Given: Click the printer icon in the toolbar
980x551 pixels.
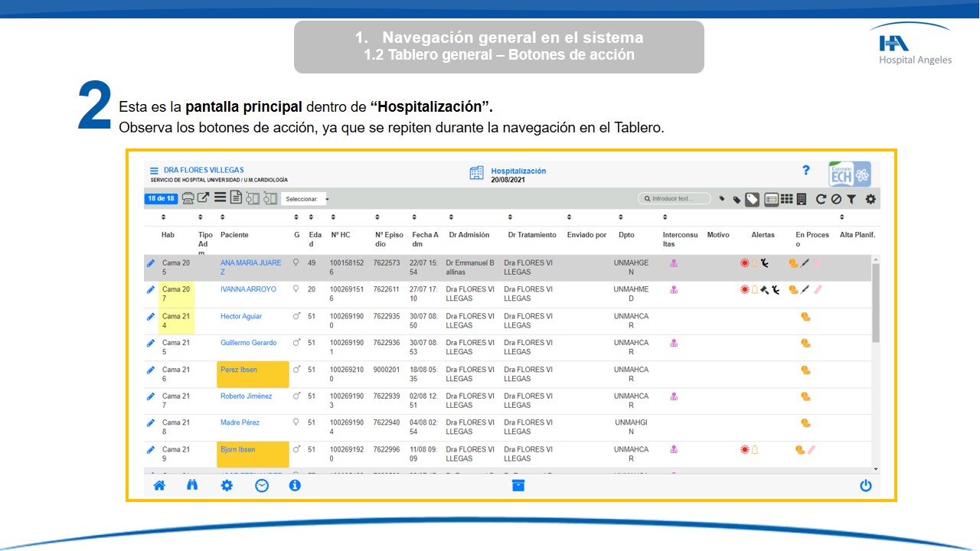Looking at the screenshot, I should click(188, 198).
